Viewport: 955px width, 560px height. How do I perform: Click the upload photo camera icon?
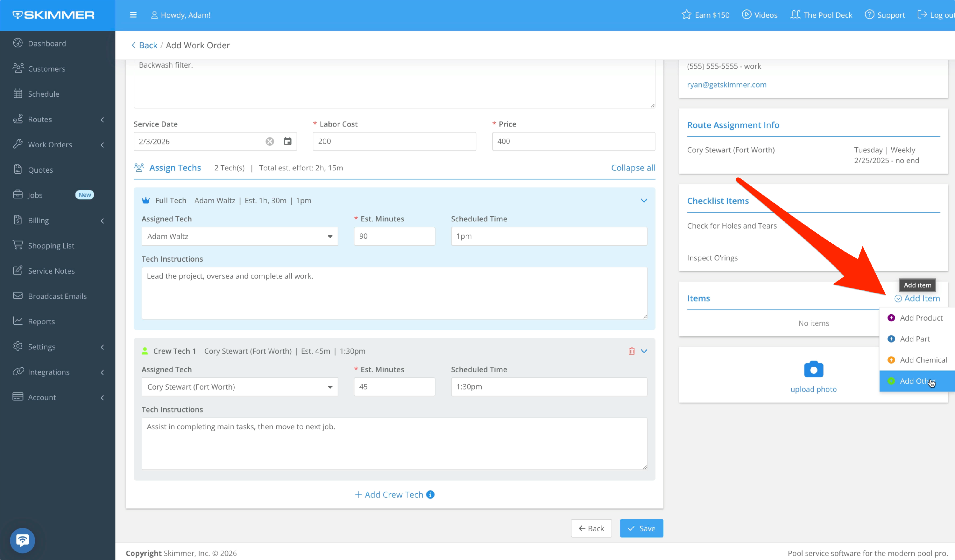(x=813, y=369)
